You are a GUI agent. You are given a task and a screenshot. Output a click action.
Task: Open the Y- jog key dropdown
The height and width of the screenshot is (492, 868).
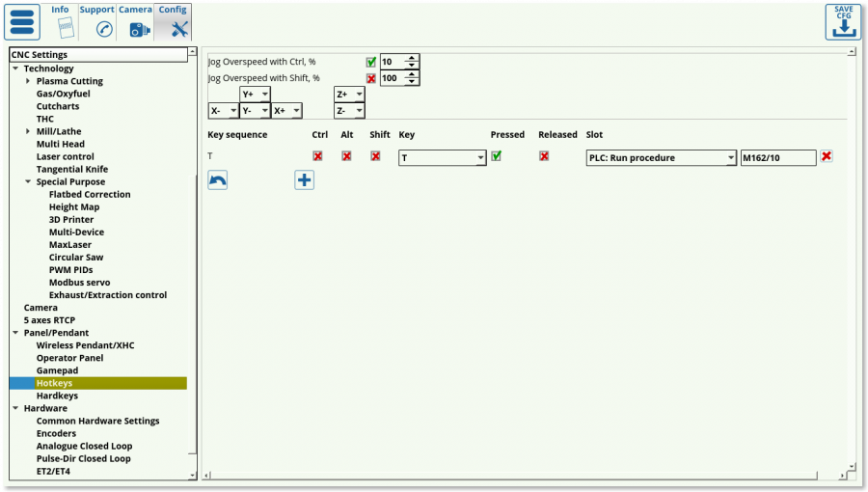pyautogui.click(x=256, y=111)
